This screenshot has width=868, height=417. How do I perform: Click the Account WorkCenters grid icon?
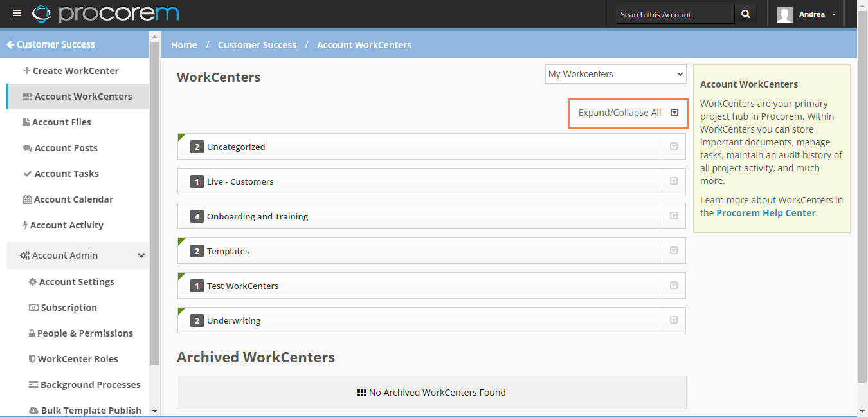[27, 97]
